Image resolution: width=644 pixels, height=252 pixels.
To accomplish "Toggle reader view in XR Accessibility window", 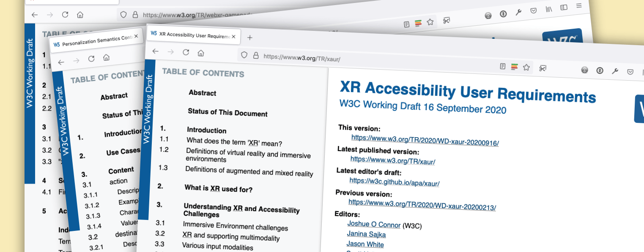I will [502, 66].
